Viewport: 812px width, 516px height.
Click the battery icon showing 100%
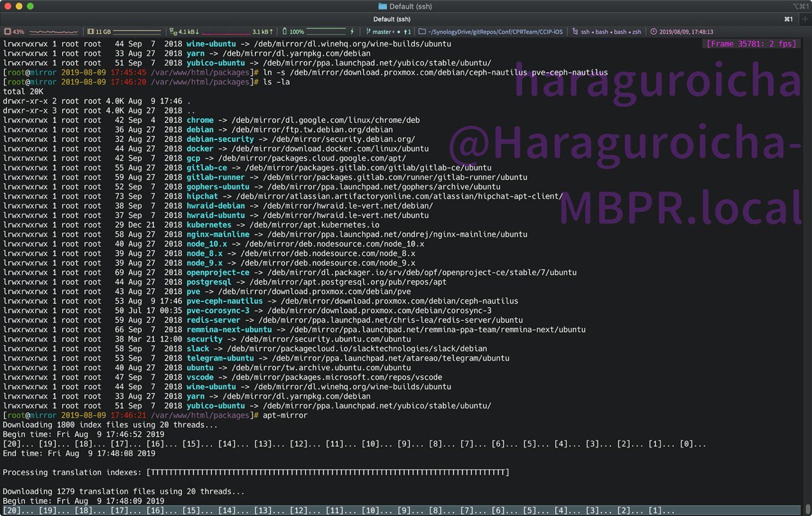pyautogui.click(x=285, y=31)
